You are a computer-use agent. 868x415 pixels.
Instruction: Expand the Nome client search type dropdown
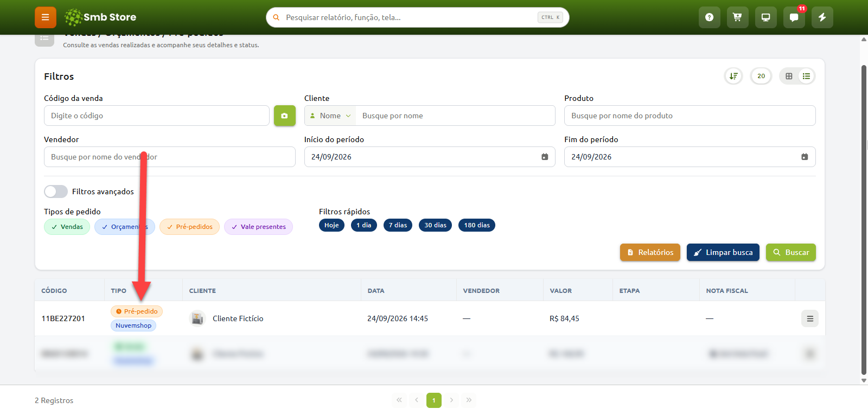point(330,116)
